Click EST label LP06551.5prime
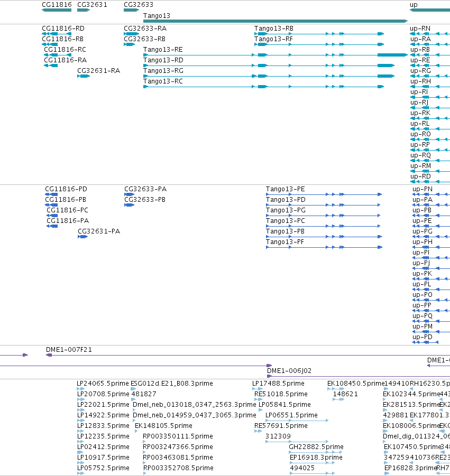 pos(291,415)
